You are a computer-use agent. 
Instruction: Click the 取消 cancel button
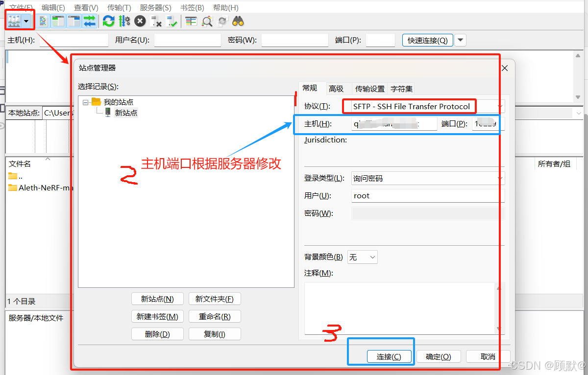pos(488,357)
